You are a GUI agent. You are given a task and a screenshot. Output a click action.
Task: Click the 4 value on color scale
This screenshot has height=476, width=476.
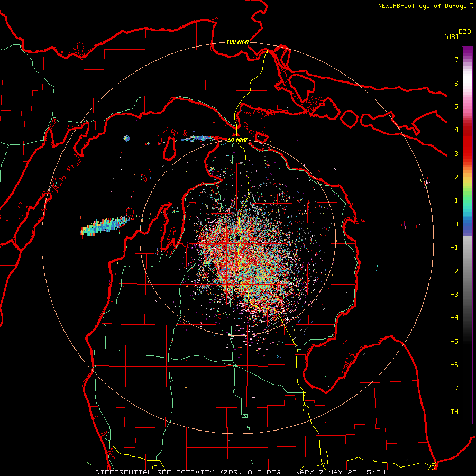pyautogui.click(x=456, y=130)
